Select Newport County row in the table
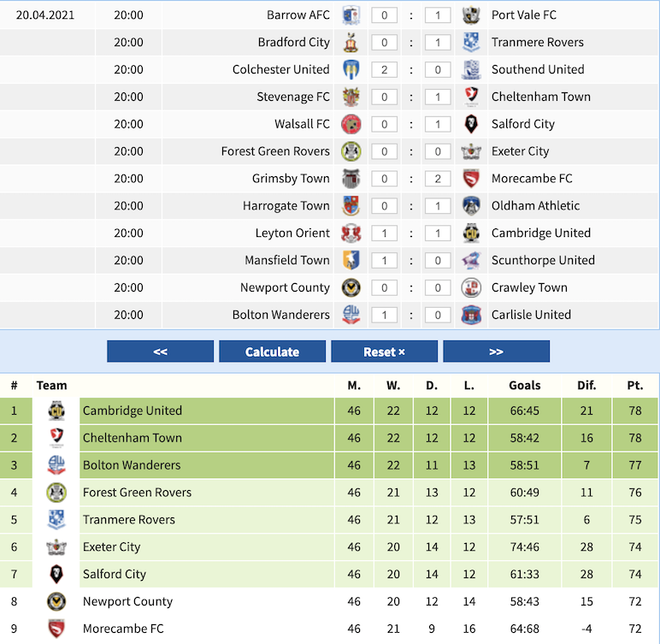 click(330, 601)
